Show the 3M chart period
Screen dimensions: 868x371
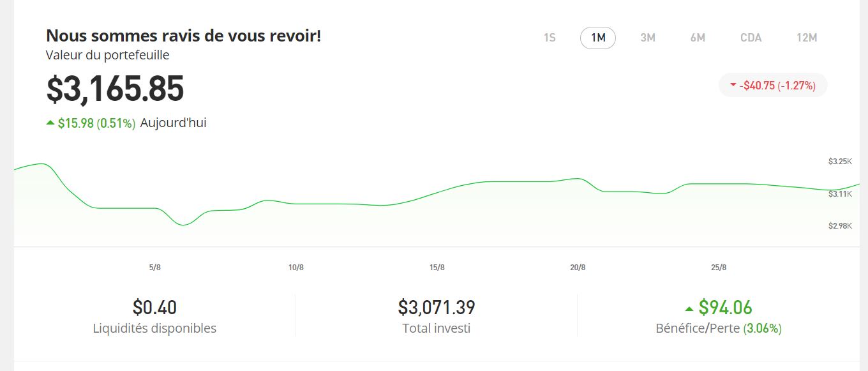click(x=648, y=38)
